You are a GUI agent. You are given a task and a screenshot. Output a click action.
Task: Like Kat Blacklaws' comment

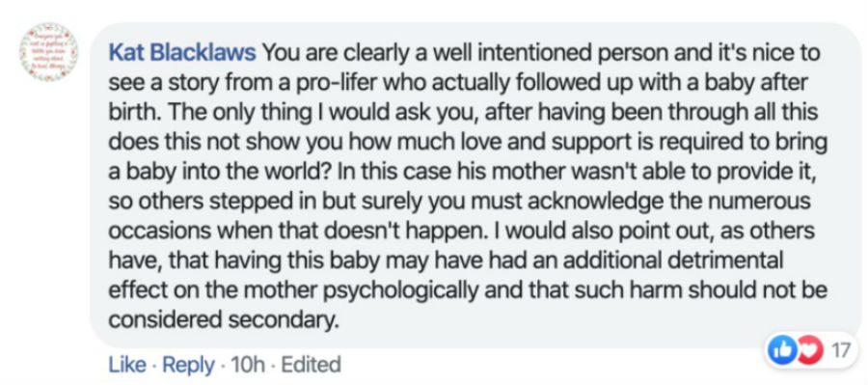(x=127, y=365)
